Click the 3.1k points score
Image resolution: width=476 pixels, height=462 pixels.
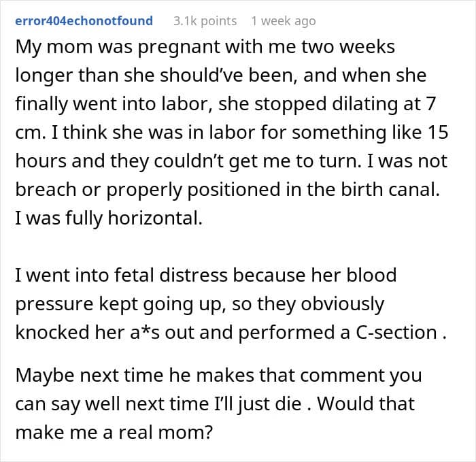click(x=205, y=21)
